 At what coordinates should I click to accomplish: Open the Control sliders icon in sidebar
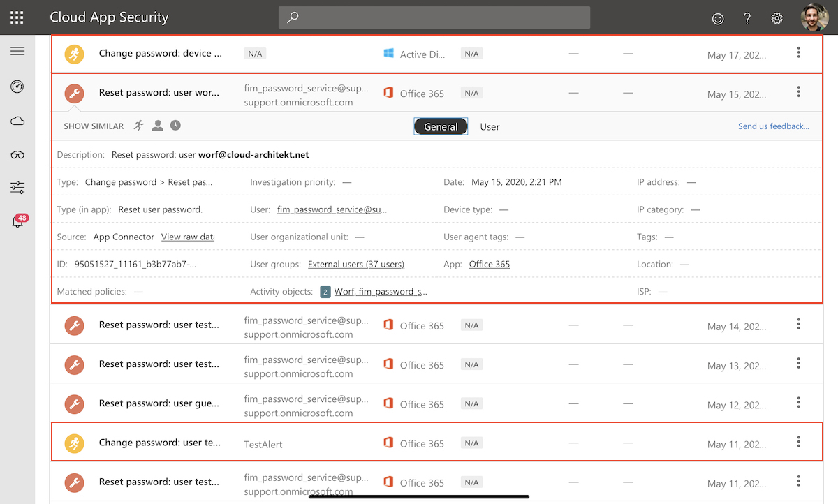click(17, 188)
